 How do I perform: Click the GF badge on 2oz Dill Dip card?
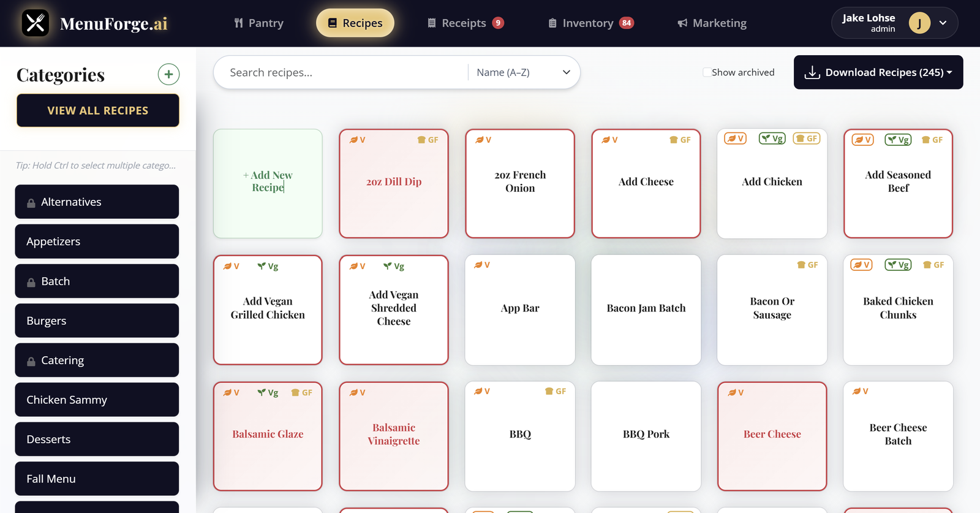(428, 140)
